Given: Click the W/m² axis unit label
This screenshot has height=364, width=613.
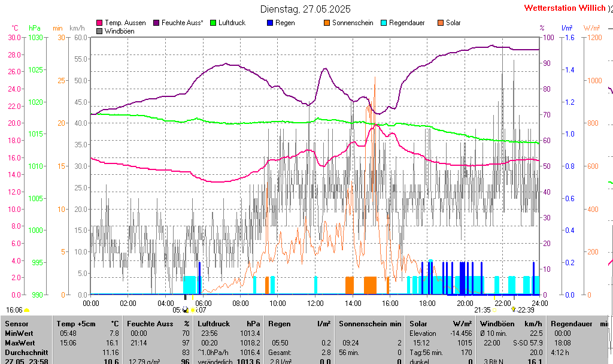Looking at the screenshot, I should [x=591, y=28].
